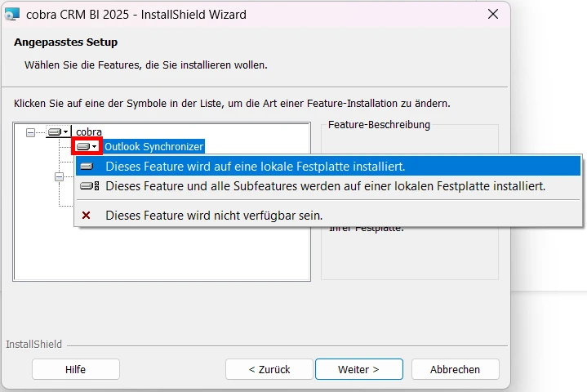Image resolution: width=587 pixels, height=392 pixels.
Task: Open the cobra feature install dropdown
Action: [x=58, y=131]
